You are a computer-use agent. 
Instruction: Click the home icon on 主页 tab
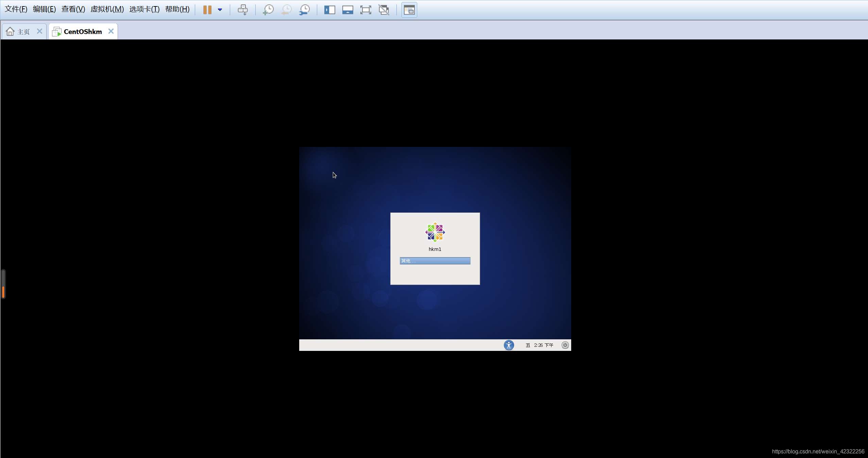point(10,31)
